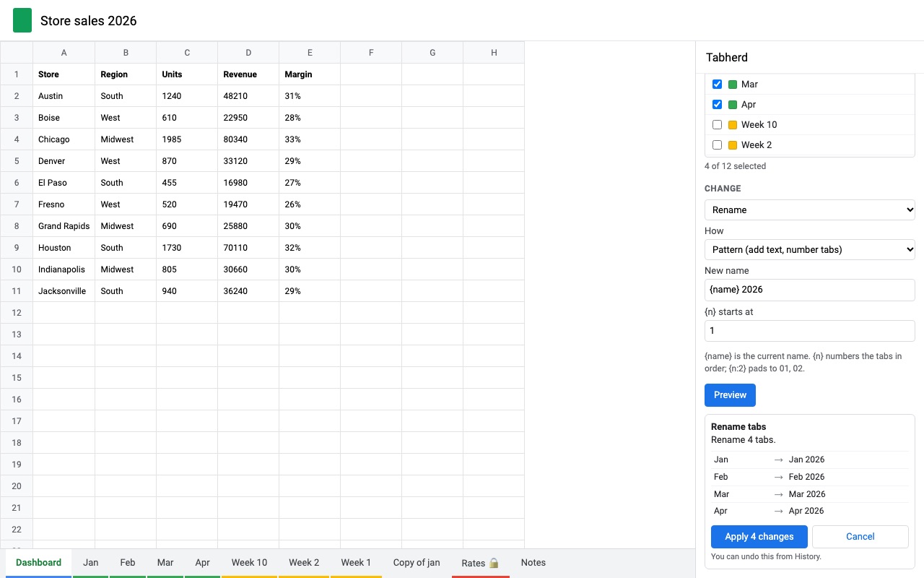Open the Rename change type dropdown
The width and height of the screenshot is (924, 578).
810,210
